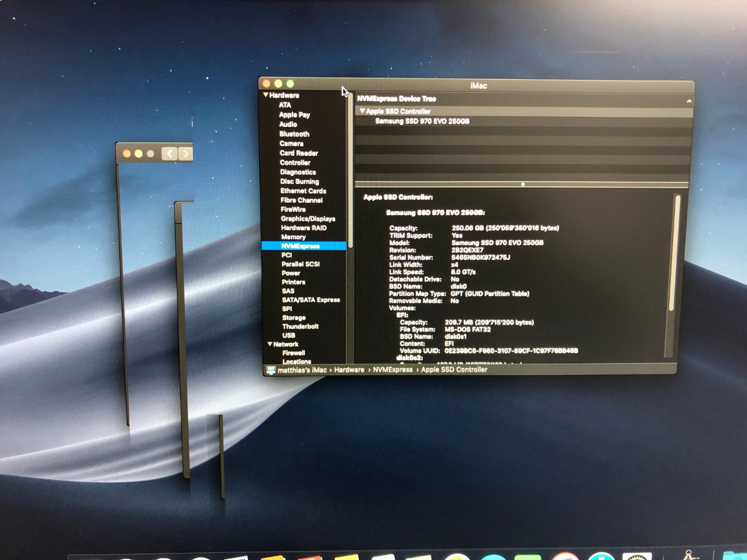Select the Samsung SSD 970 EVO 250GB row
Image resolution: width=747 pixels, height=560 pixels.
pyautogui.click(x=422, y=121)
